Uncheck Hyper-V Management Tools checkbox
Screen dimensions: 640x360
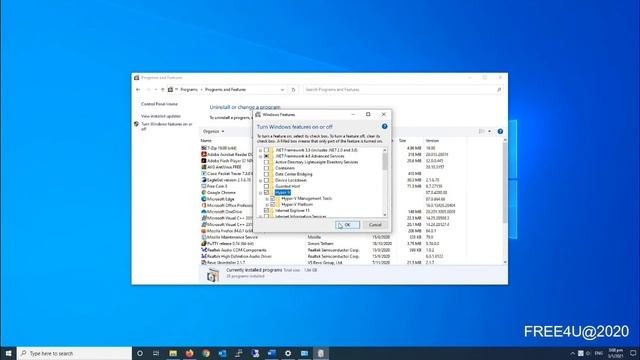click(x=273, y=198)
